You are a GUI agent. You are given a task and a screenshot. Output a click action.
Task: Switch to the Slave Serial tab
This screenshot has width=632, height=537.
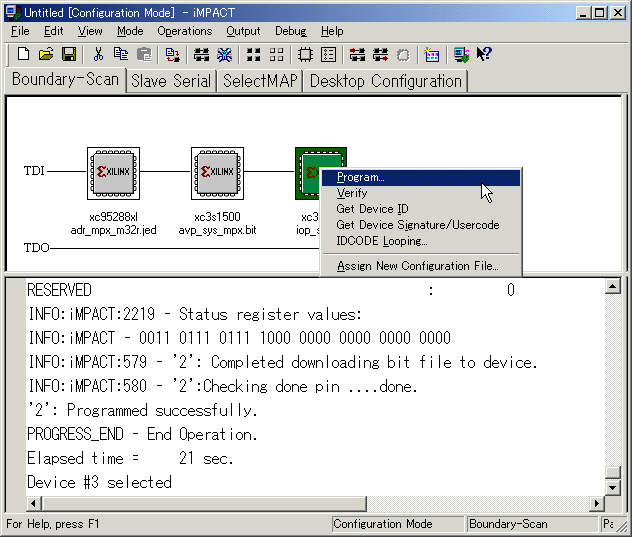(x=171, y=81)
